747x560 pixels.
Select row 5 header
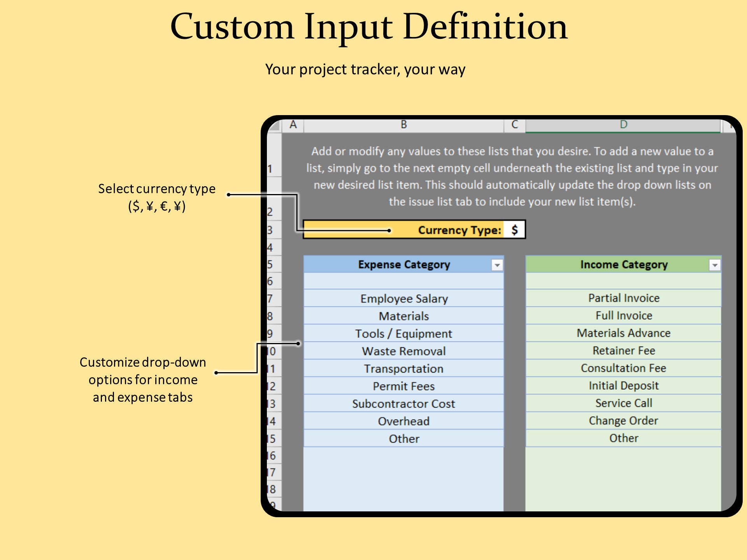tap(274, 264)
